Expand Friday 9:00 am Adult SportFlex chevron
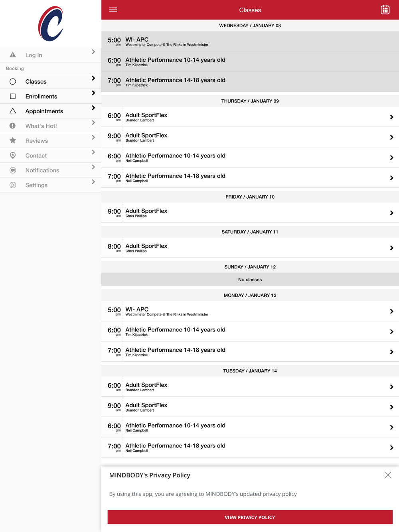 pos(391,213)
